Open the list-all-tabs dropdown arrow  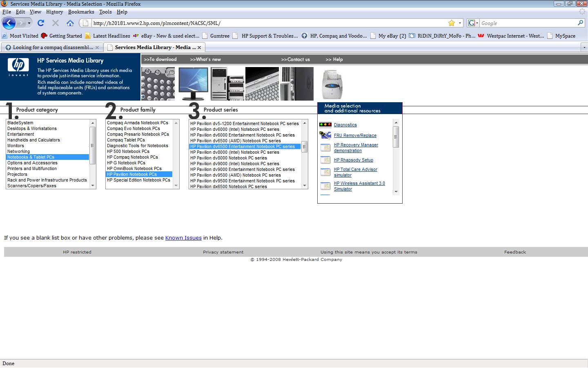point(584,47)
